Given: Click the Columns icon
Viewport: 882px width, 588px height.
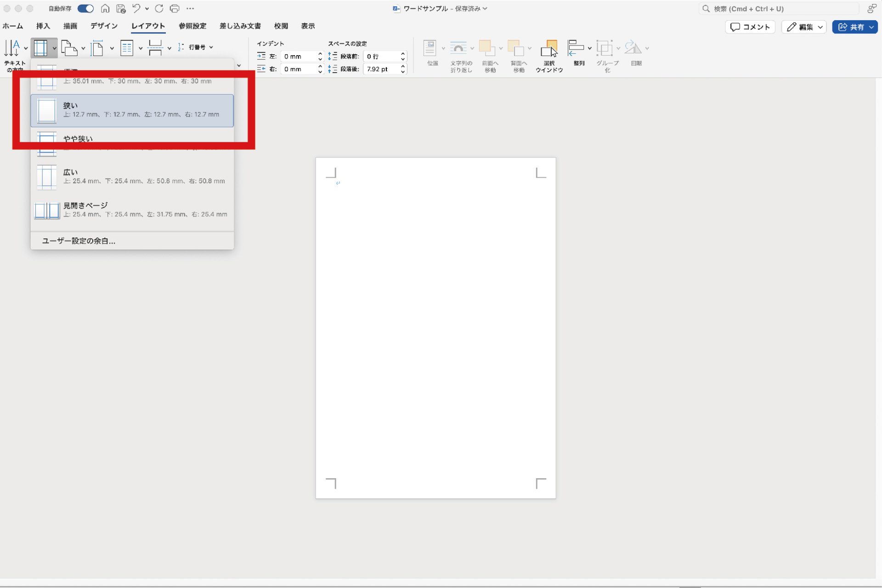Looking at the screenshot, I should coord(126,48).
